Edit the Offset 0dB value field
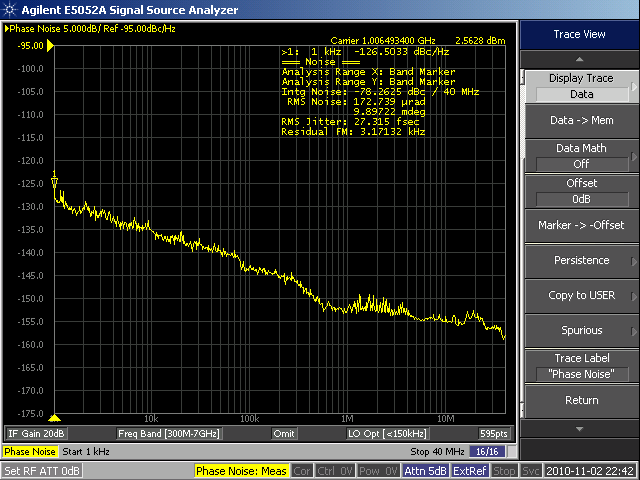Viewport: 640px width, 480px height. [x=581, y=199]
